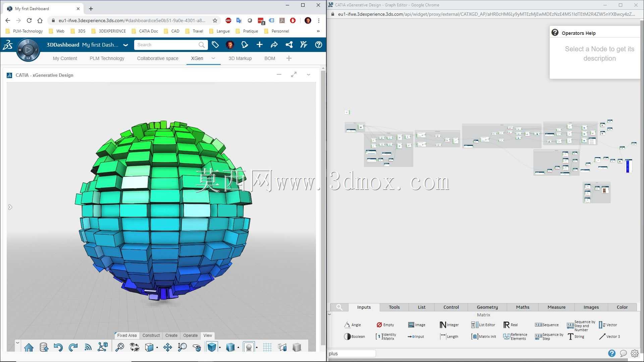644x362 pixels.
Task: Open the chat bubble icon in Graph Editor
Action: click(623, 353)
